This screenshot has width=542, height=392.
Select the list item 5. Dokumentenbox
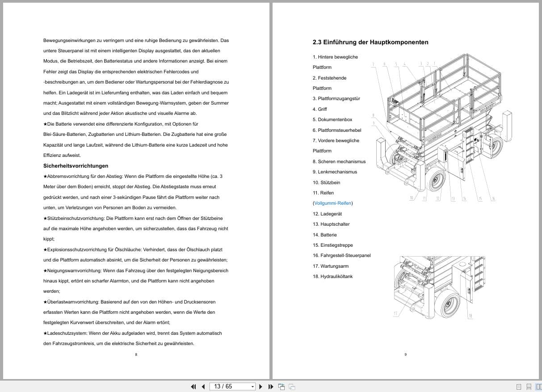(332, 119)
